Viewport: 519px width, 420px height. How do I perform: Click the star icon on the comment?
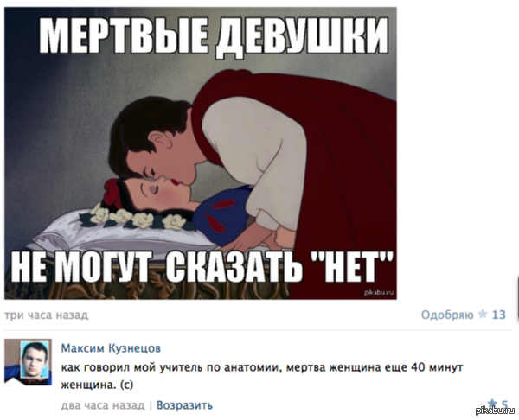pos(492,403)
